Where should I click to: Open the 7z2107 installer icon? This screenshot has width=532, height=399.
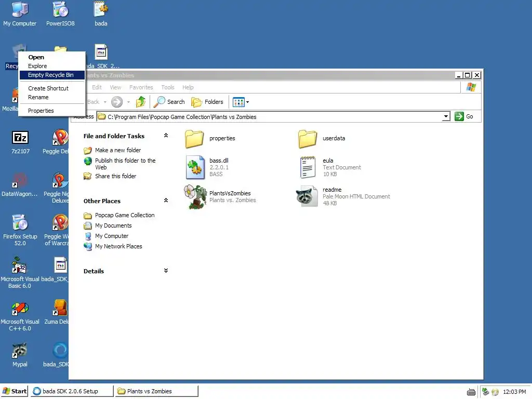(20, 142)
